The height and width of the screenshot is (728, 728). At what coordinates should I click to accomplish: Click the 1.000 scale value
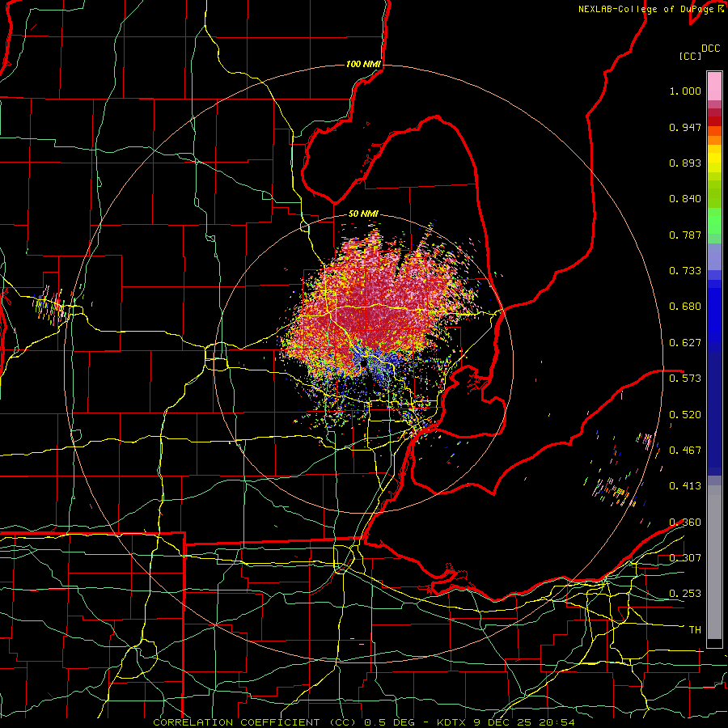point(685,91)
